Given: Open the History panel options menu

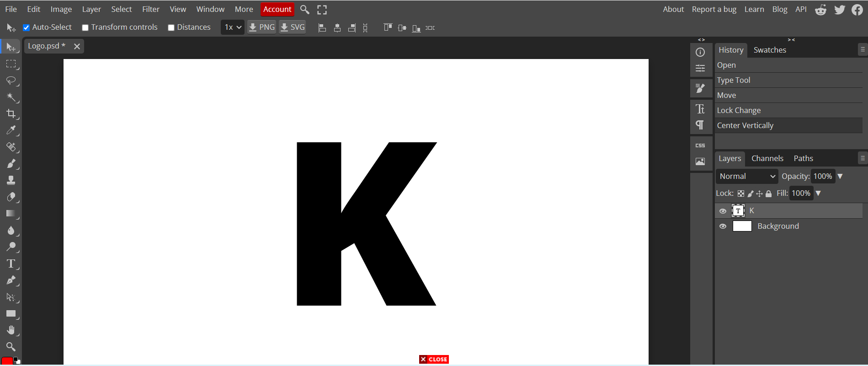Looking at the screenshot, I should (863, 49).
